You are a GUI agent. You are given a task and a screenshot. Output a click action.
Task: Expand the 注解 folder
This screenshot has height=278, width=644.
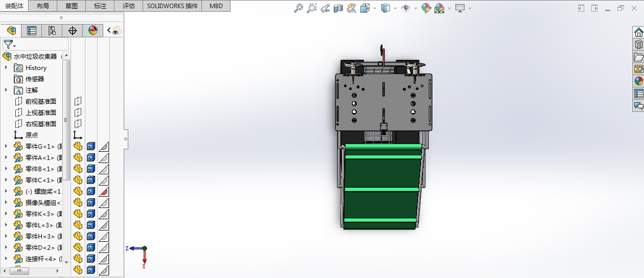coord(6,90)
